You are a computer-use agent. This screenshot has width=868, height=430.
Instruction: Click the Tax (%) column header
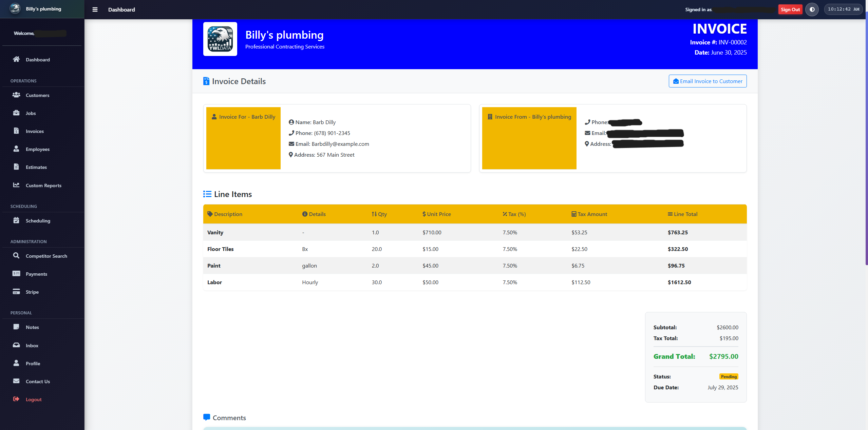514,214
